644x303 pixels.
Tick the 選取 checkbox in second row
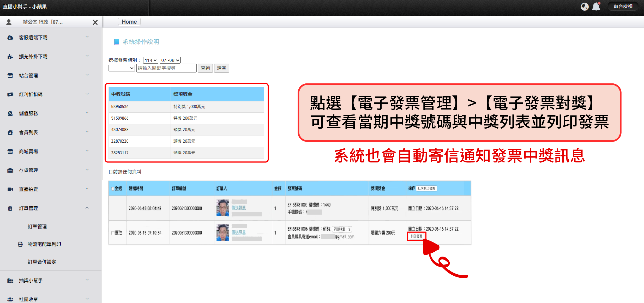tap(113, 233)
